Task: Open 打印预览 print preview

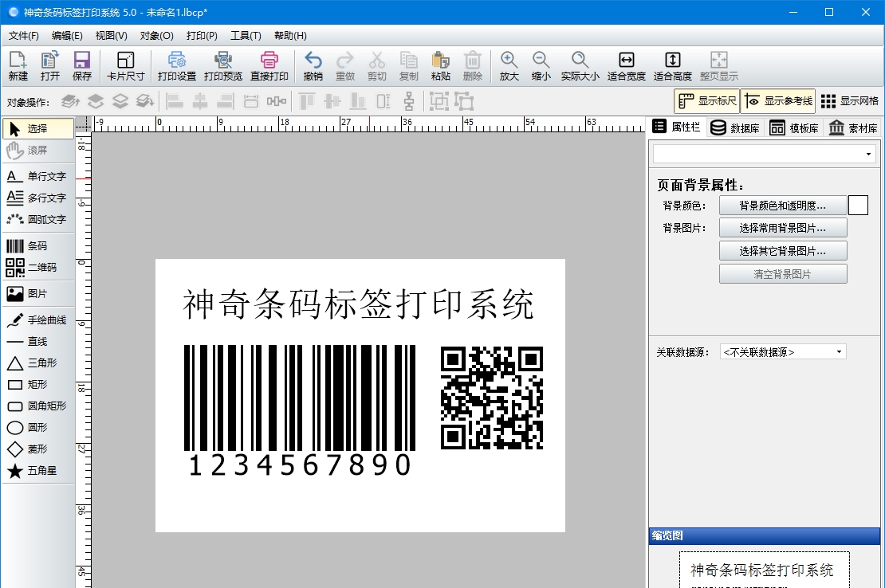Action: (223, 64)
